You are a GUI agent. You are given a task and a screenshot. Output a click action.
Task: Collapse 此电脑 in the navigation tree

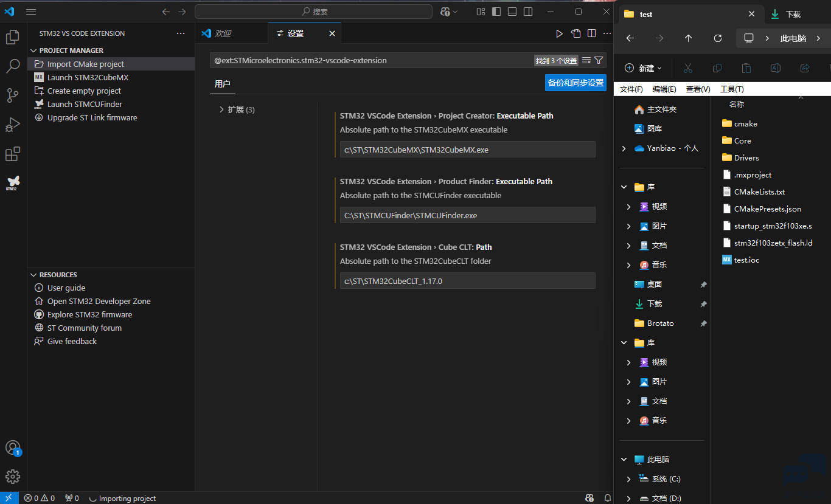(x=624, y=460)
